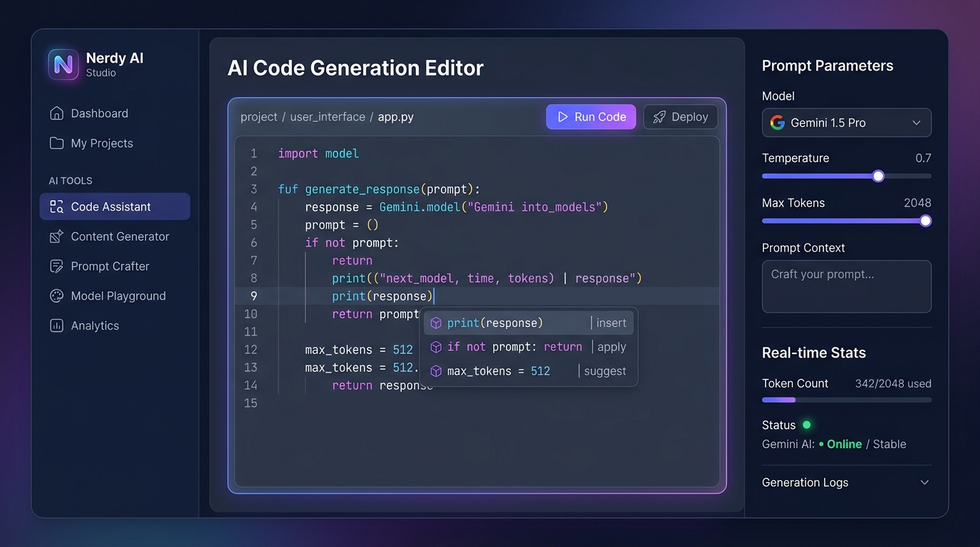Click the Prompt Context text box
The width and height of the screenshot is (980, 547).
(x=847, y=286)
